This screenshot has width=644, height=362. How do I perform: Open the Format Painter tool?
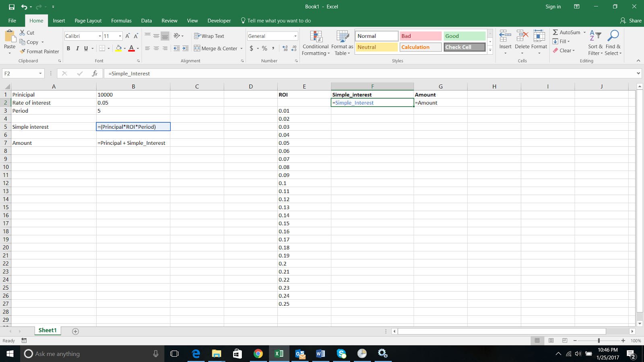click(39, 51)
